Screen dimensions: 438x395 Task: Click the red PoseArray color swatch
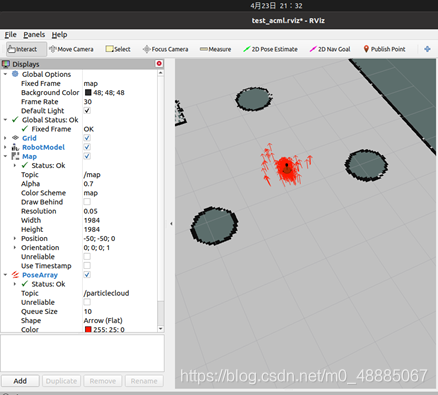tap(88, 329)
